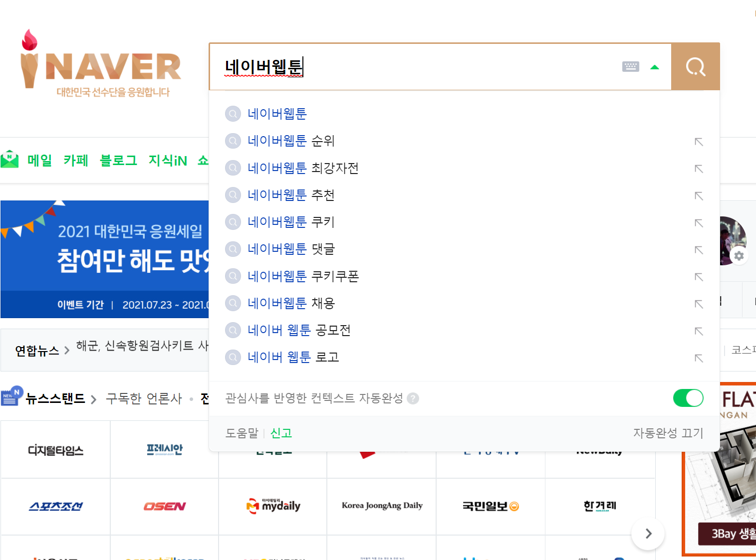
Task: Open the 국민일보 press tile
Action: pyautogui.click(x=491, y=507)
